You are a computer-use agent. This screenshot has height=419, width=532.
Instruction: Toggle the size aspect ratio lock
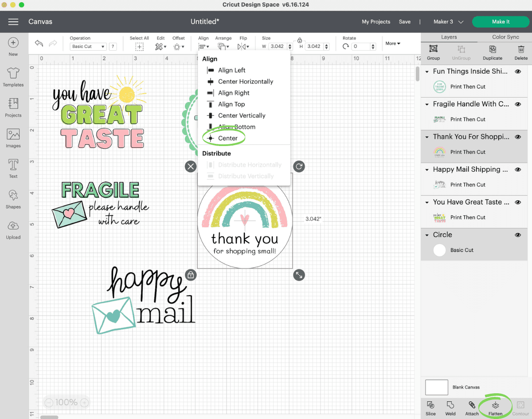(x=300, y=40)
